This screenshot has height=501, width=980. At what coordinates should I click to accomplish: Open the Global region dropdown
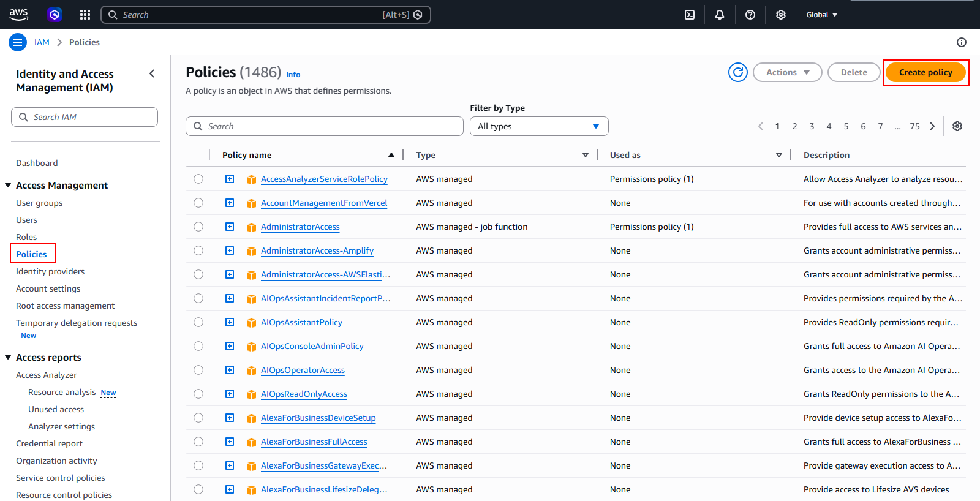(x=821, y=15)
